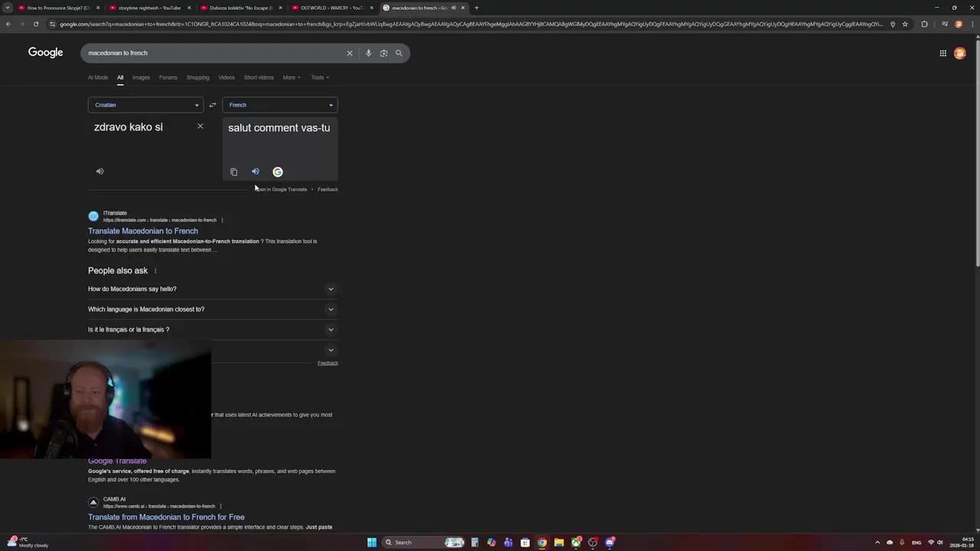The width and height of the screenshot is (980, 551).
Task: Switch to Videos results
Action: pyautogui.click(x=227, y=77)
